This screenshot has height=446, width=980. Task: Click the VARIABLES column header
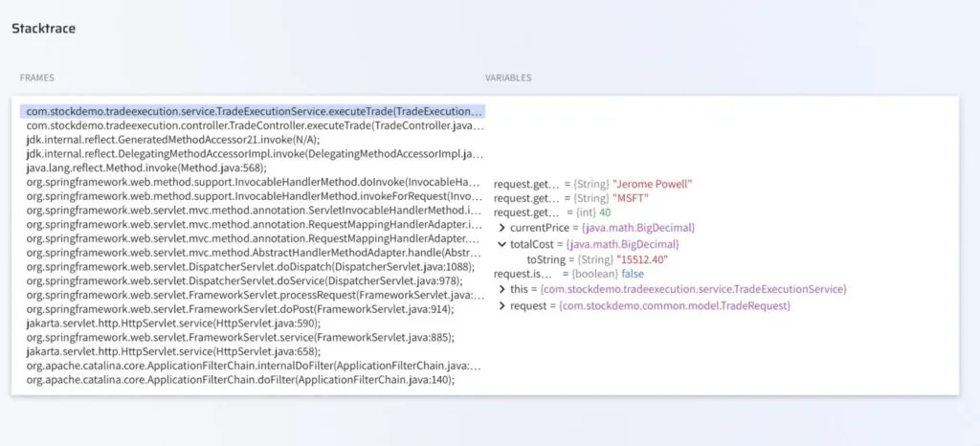[508, 78]
